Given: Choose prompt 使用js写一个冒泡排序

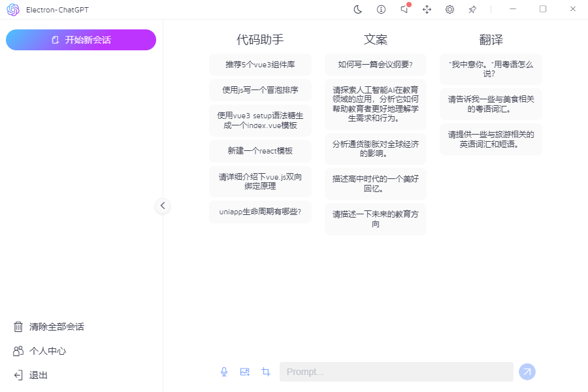Looking at the screenshot, I should click(x=260, y=90).
